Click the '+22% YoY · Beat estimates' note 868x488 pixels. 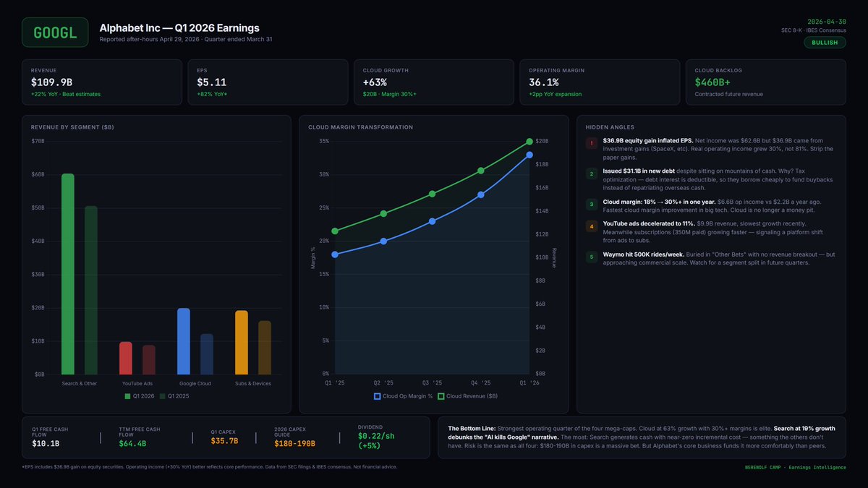pyautogui.click(x=65, y=95)
